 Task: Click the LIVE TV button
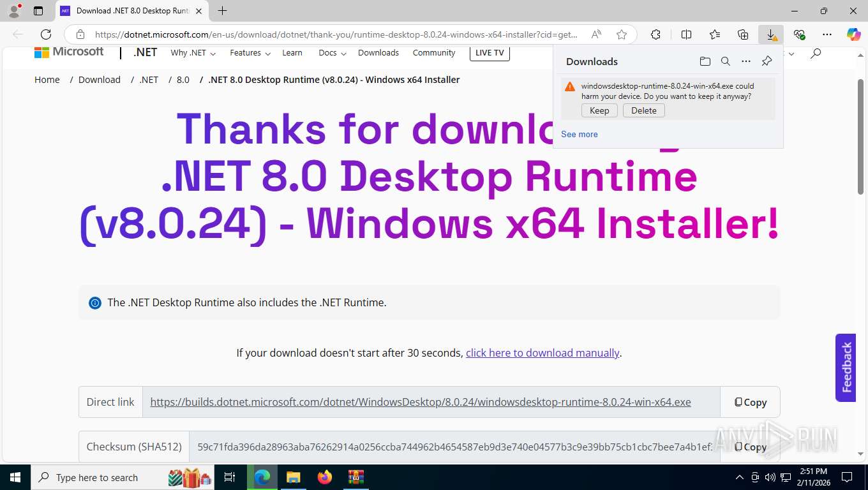490,53
